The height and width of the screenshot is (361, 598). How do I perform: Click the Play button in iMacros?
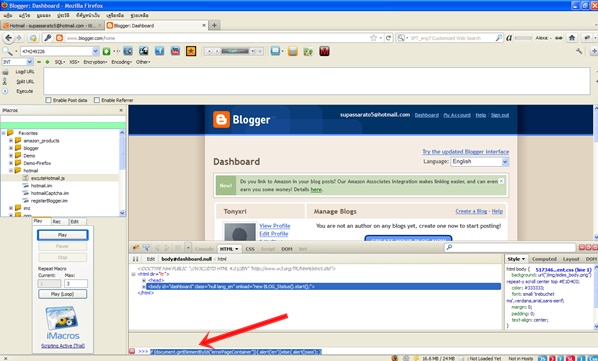(63, 235)
